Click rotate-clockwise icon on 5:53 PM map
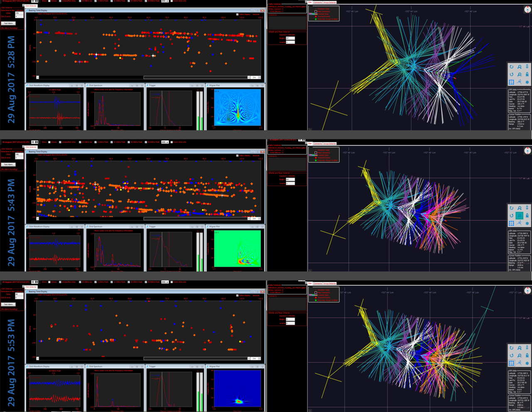The width and height of the screenshot is (532, 412). pyautogui.click(x=512, y=348)
